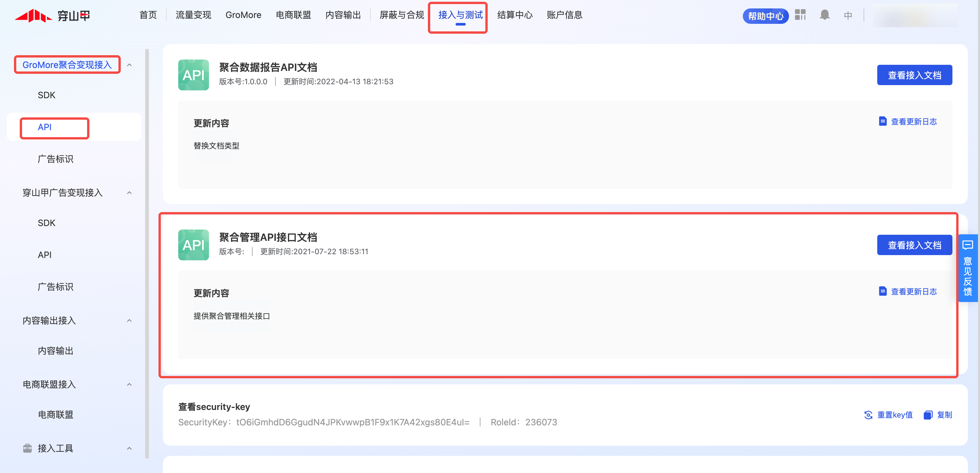Screen dimensions: 980x473
Task: Click the RoleId 236073 text
Action: (x=523, y=422)
